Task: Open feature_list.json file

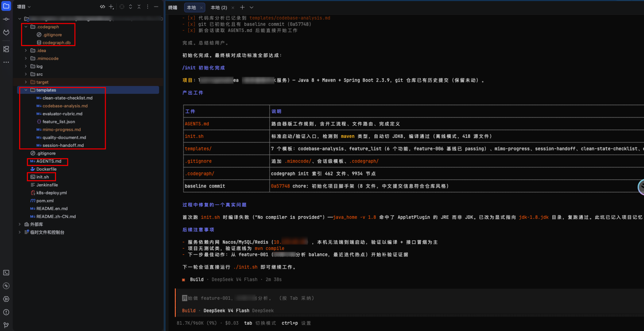Action: point(56,122)
